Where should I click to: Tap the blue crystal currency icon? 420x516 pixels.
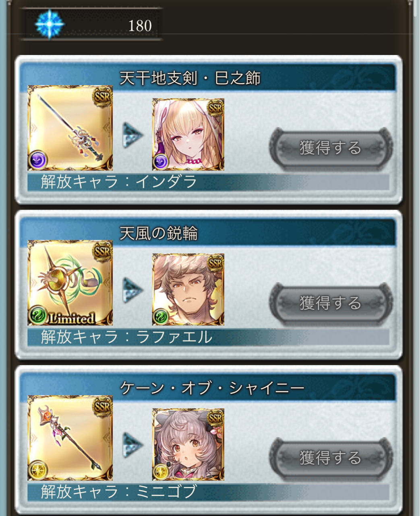click(50, 24)
